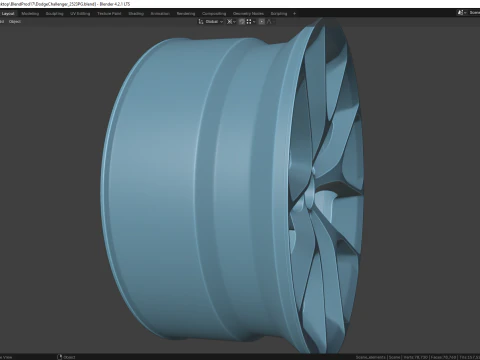Viewport: 480px width, 360px height.
Task: Open the Geometry Nodes workspace
Action: pos(248,14)
